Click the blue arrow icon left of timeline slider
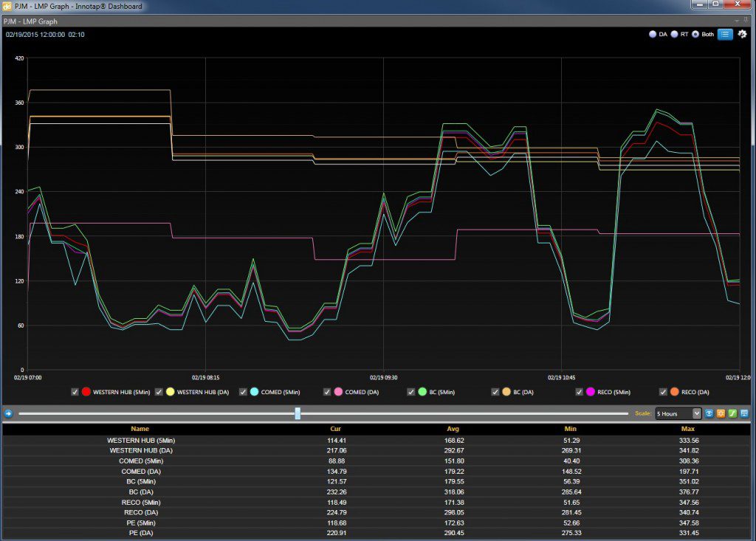Screen dimensions: 756x541 8,413
